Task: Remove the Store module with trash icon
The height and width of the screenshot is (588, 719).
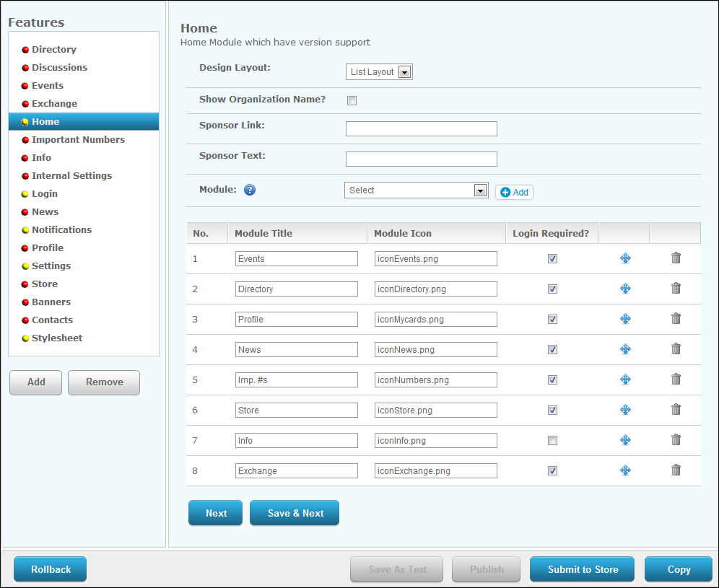Action: coord(676,410)
